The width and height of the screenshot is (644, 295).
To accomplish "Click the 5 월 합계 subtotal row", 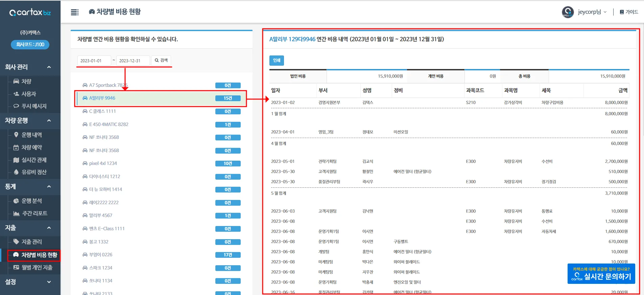I will click(449, 193).
